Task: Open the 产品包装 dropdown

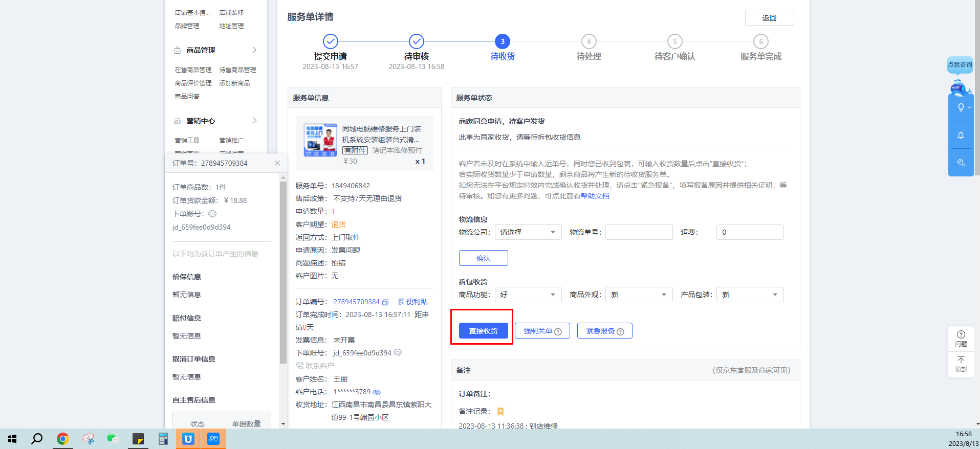Action: (x=750, y=295)
